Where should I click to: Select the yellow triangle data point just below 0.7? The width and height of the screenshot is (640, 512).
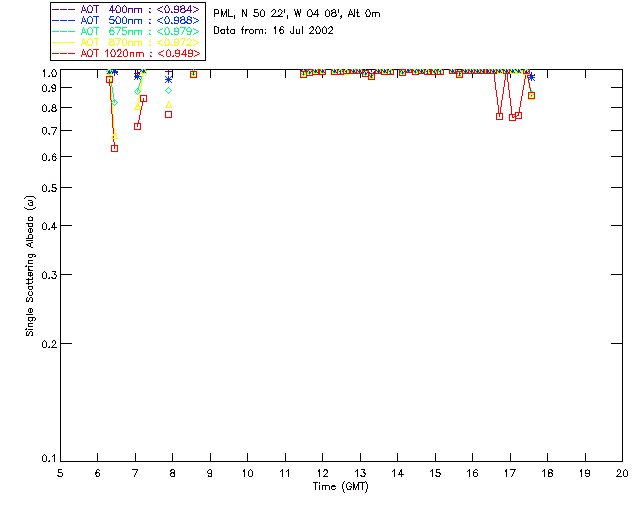tap(115, 136)
